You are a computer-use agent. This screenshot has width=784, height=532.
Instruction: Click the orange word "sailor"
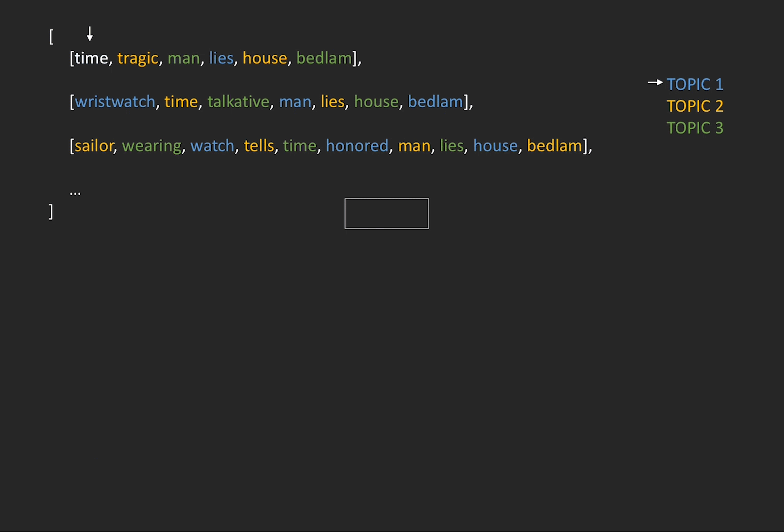coord(94,146)
